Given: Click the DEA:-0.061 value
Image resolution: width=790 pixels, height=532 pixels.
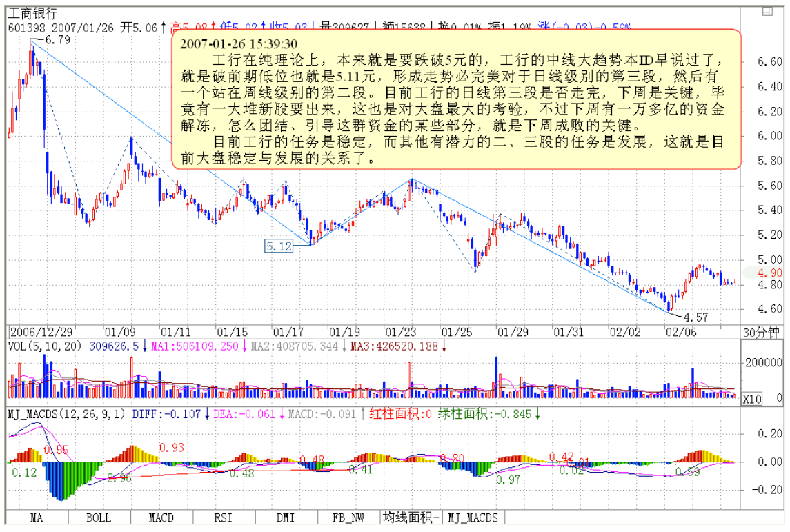Looking at the screenshot, I should 244,414.
